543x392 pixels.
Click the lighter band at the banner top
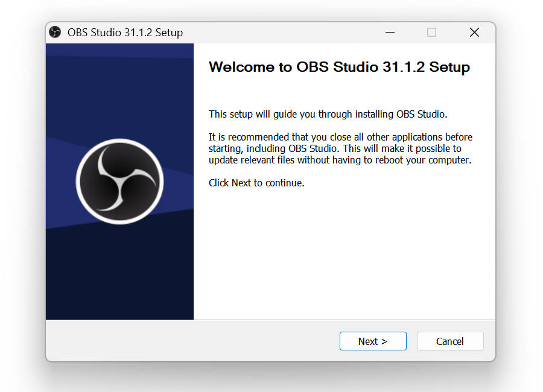(x=119, y=49)
